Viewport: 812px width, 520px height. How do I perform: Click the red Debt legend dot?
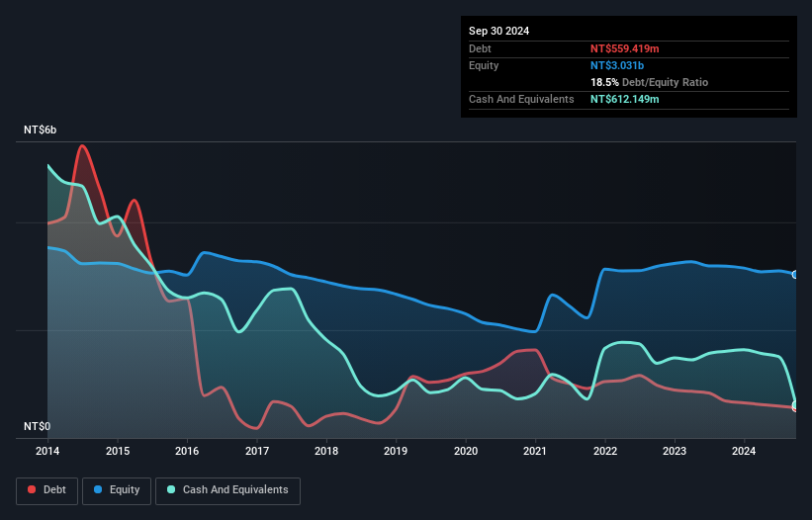[32, 489]
